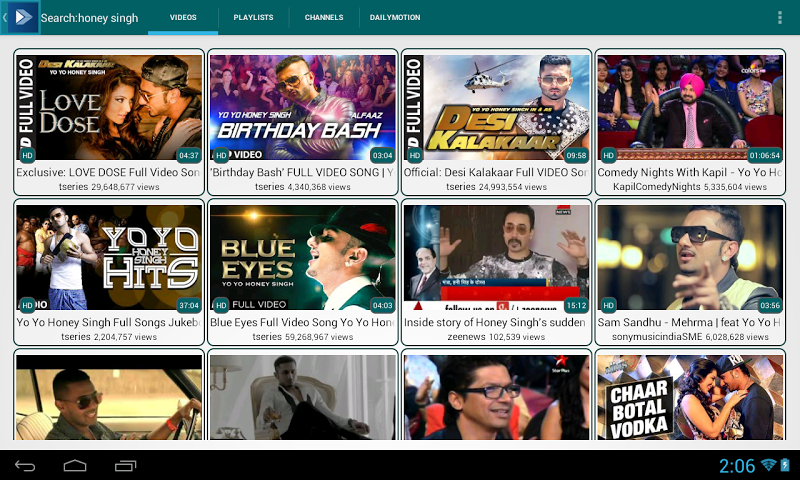Tap 'tseries 29,648,677 views' text

pyautogui.click(x=109, y=187)
